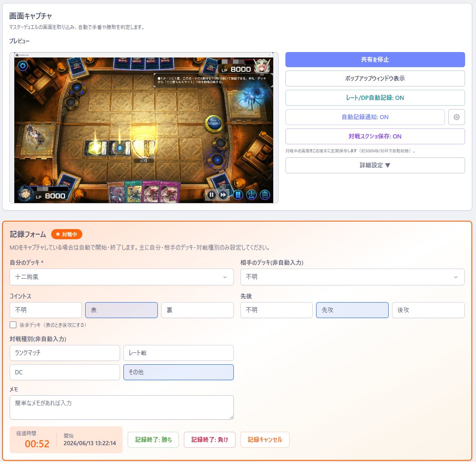Select コイントス 不明 option
The width and height of the screenshot is (476, 462).
45,310
